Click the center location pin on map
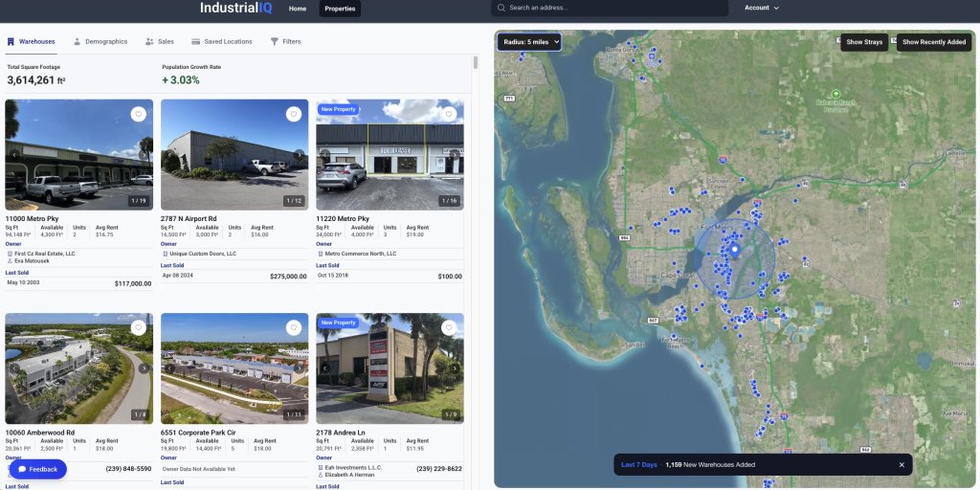Viewport: 980px width, 490px height. tap(735, 251)
